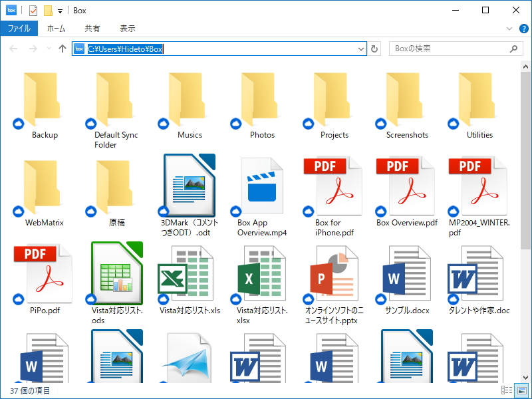Expand the address bar history dropdown
This screenshot has width=532, height=399.
pyautogui.click(x=361, y=49)
